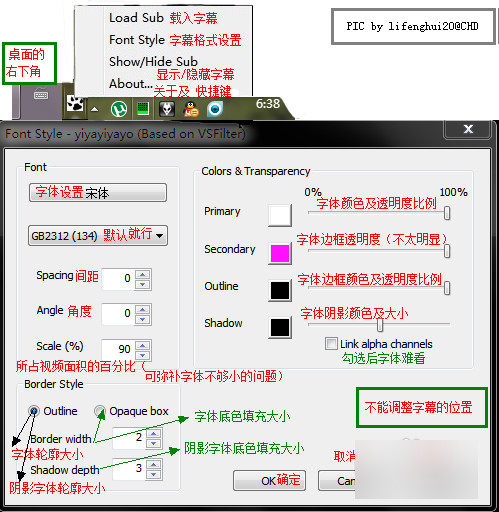The image size is (499, 512).
Task: Increase Spacing with up arrow
Action: click(143, 274)
